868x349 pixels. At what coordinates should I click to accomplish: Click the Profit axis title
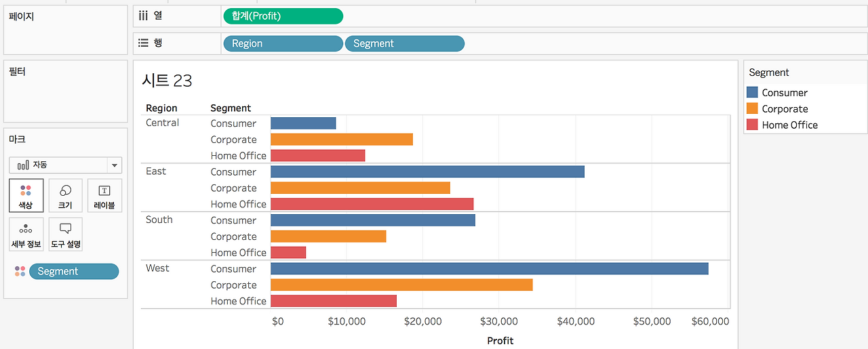[x=500, y=340]
